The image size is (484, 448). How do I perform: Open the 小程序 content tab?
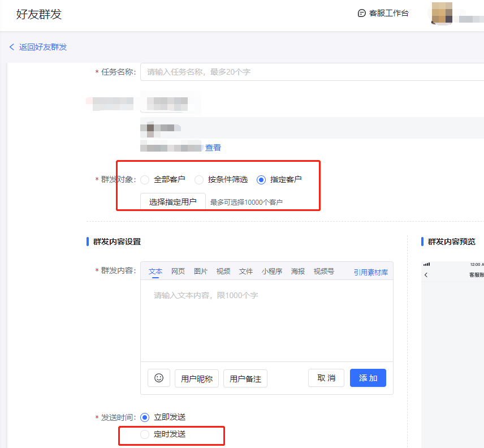[272, 272]
